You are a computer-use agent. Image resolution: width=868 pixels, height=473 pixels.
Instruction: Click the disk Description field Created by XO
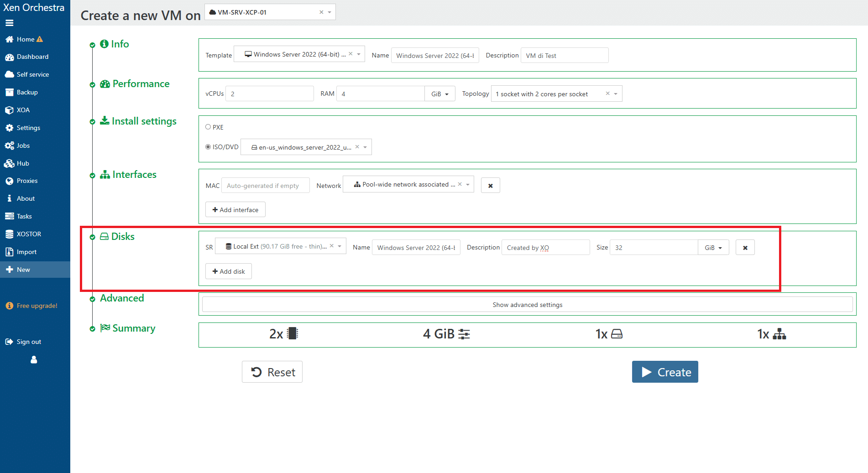pos(546,248)
